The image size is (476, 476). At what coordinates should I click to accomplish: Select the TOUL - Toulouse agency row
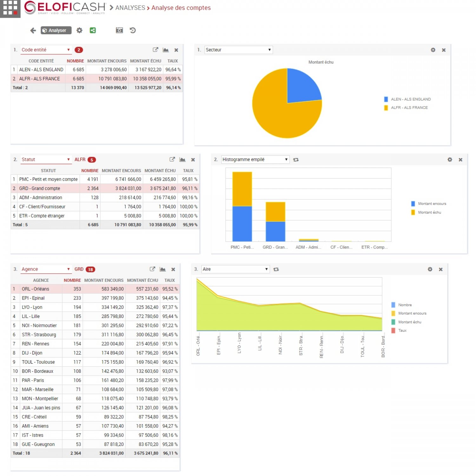95,362
